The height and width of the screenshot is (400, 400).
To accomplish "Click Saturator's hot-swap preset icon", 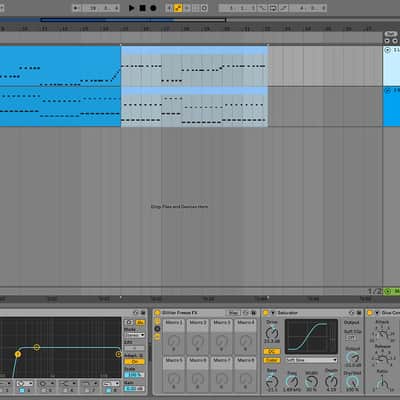I will 352,313.
